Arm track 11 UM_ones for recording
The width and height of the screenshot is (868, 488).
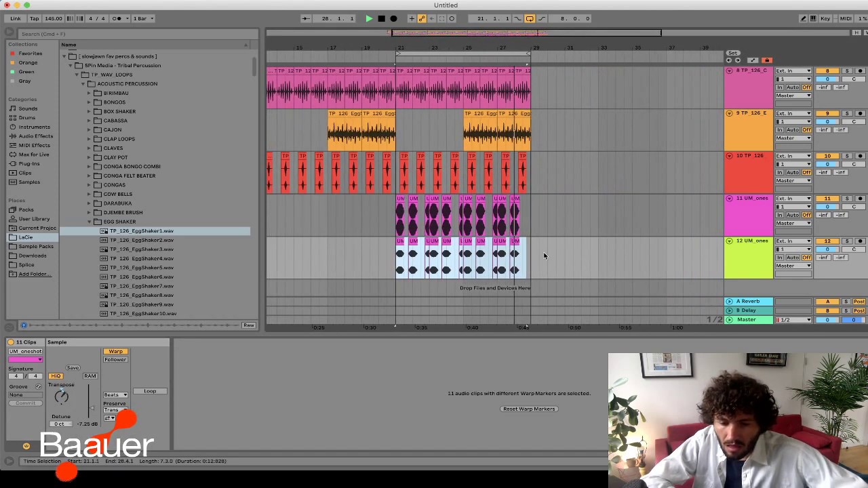pyautogui.click(x=860, y=199)
